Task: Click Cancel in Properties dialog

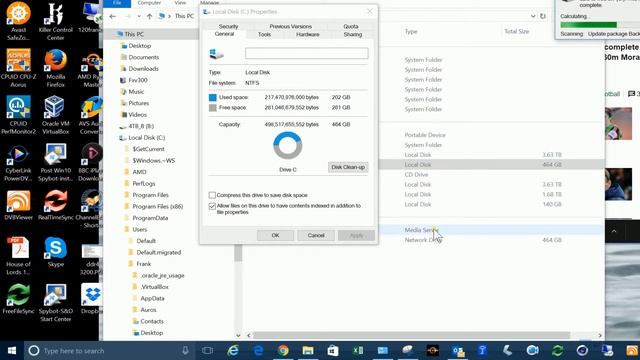Action: tap(316, 236)
